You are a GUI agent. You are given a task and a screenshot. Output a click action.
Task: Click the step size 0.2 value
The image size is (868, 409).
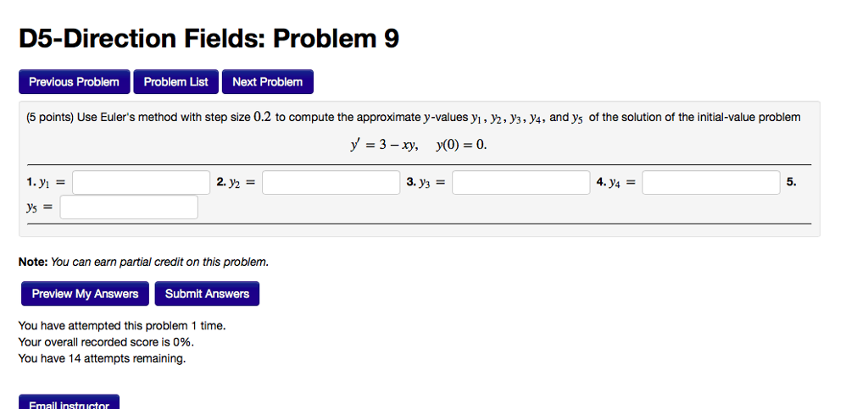point(262,117)
